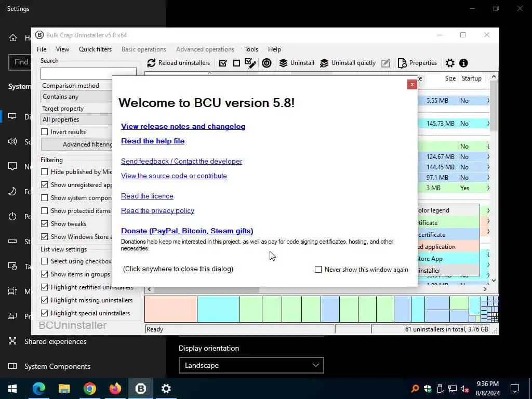The width and height of the screenshot is (532, 399).
Task: Launch Google Chrome from the taskbar
Action: 89,389
